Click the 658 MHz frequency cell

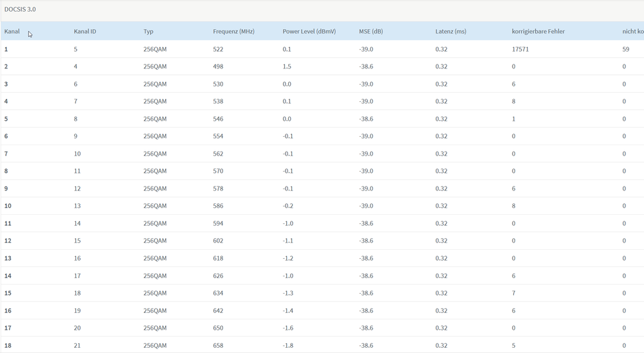pyautogui.click(x=218, y=345)
